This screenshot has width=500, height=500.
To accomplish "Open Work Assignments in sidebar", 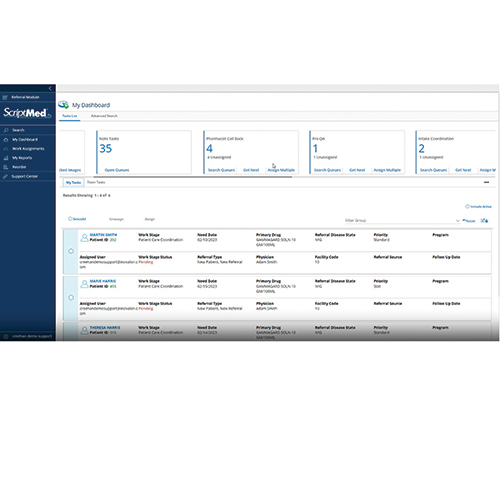I will tap(28, 149).
